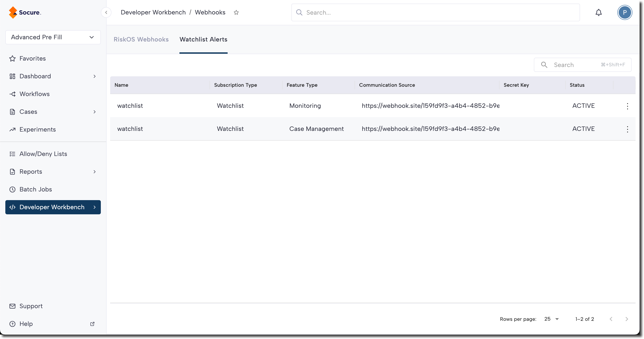
Task: Open actions menu for Case Management webhook
Action: (x=627, y=129)
